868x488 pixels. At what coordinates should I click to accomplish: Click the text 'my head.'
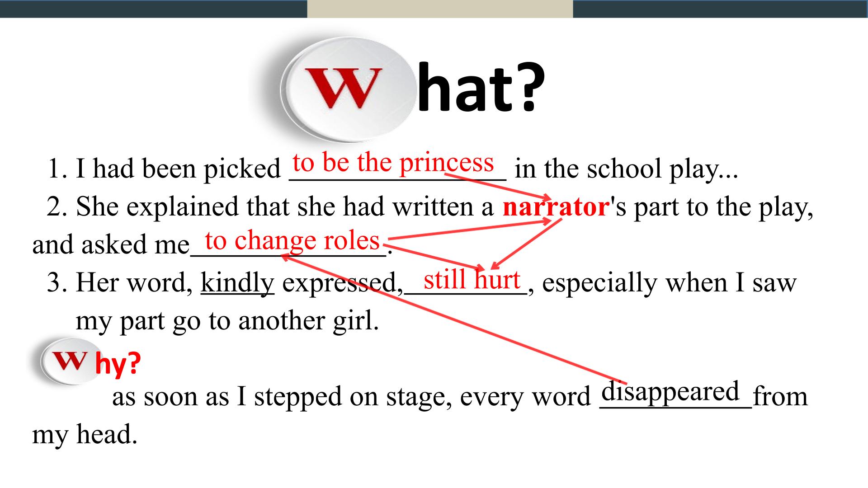(85, 434)
